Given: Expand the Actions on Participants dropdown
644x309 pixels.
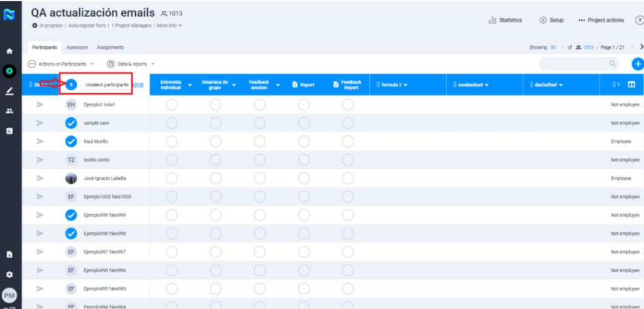Looking at the screenshot, I should tap(61, 64).
